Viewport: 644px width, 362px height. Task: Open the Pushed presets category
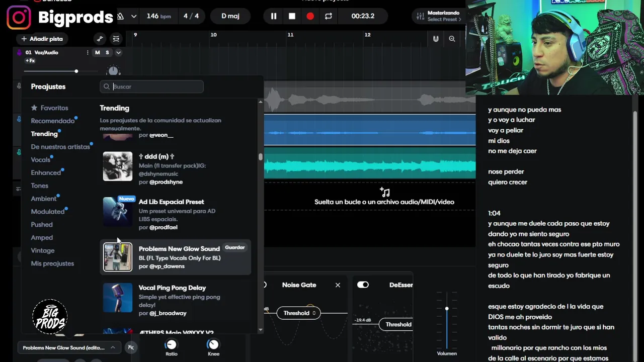click(42, 225)
